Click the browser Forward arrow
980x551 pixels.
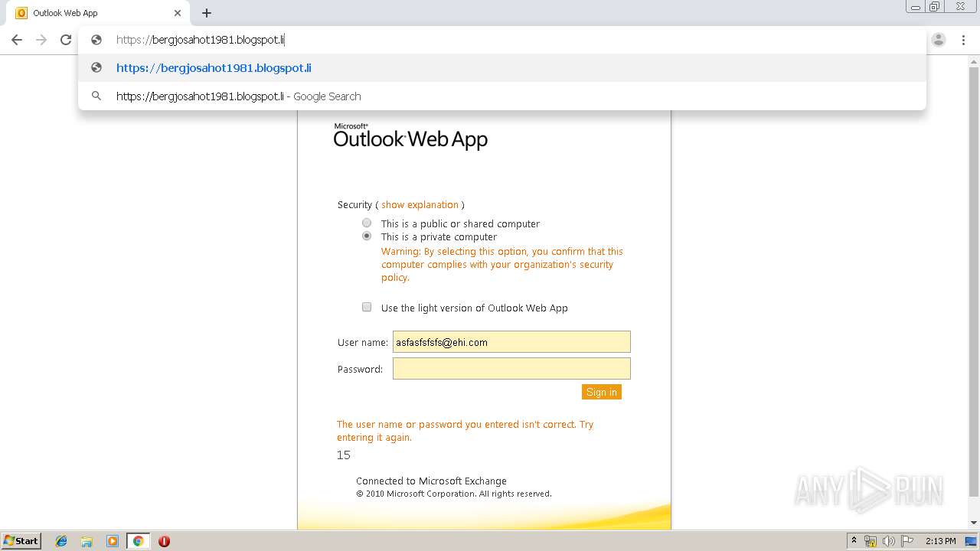pos(41,40)
